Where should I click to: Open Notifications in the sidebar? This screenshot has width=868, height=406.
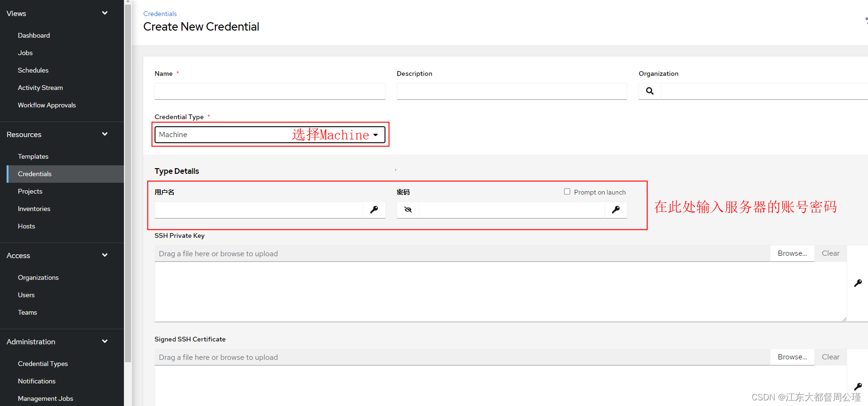tap(37, 381)
